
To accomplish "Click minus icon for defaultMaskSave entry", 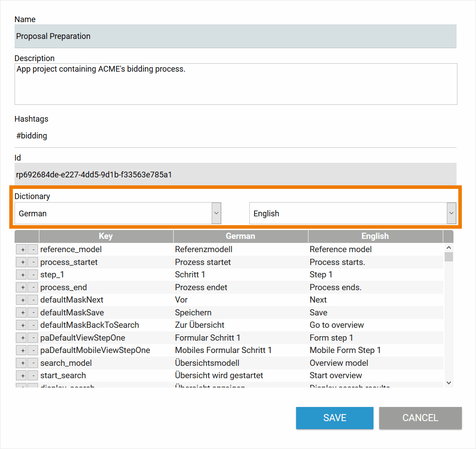I will 33,313.
